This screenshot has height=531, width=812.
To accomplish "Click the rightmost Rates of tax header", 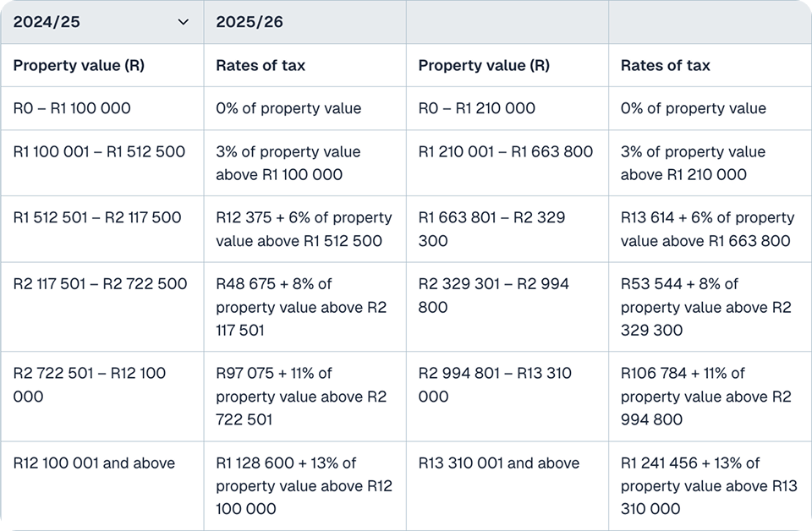I will click(665, 65).
